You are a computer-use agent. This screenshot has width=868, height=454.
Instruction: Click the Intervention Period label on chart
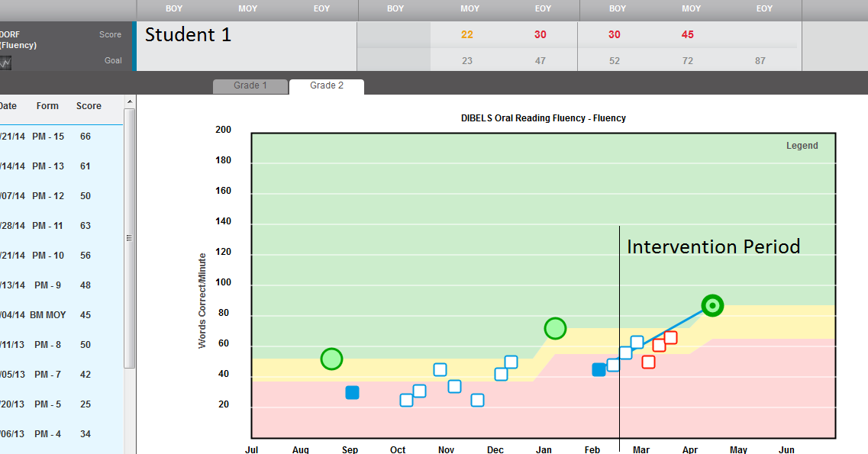pyautogui.click(x=713, y=247)
